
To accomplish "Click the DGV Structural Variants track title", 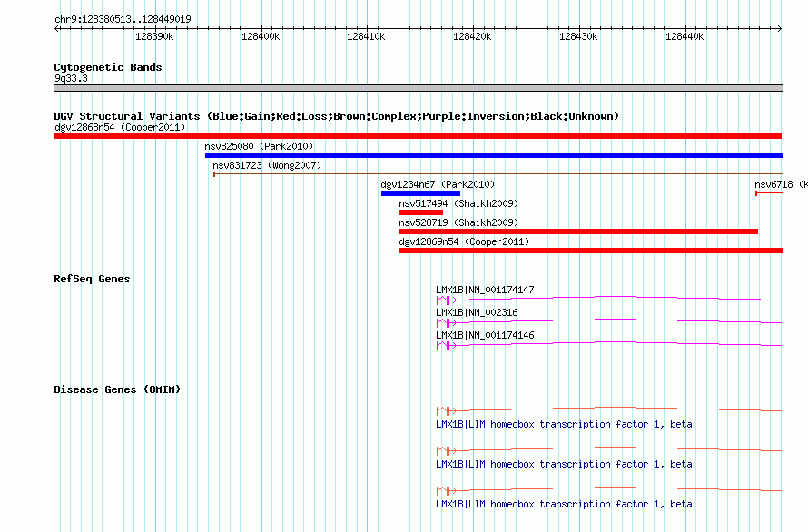I will (x=336, y=116).
